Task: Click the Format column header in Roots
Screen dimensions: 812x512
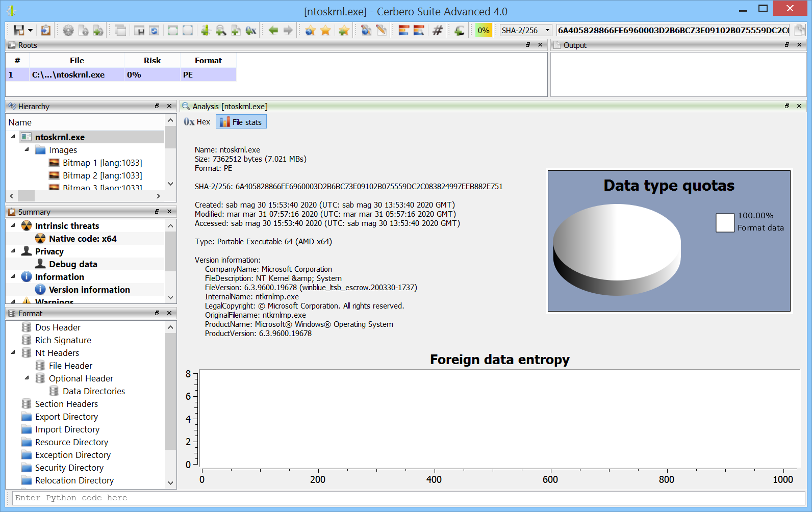Action: click(x=208, y=60)
